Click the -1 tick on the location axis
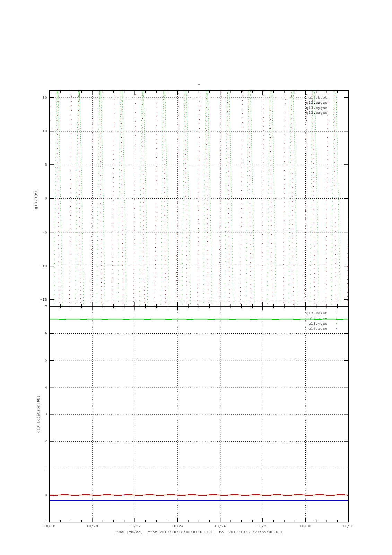Viewport: 392px width, 555px height. pos(45,522)
